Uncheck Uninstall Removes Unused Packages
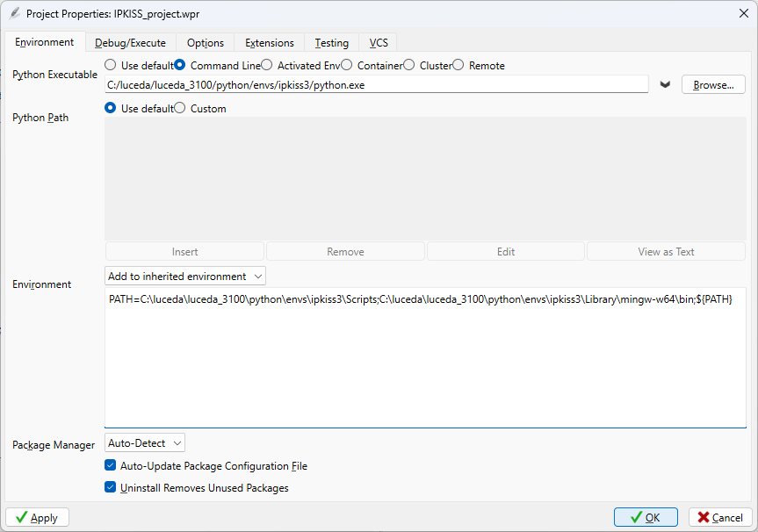758x532 pixels. pyautogui.click(x=111, y=488)
